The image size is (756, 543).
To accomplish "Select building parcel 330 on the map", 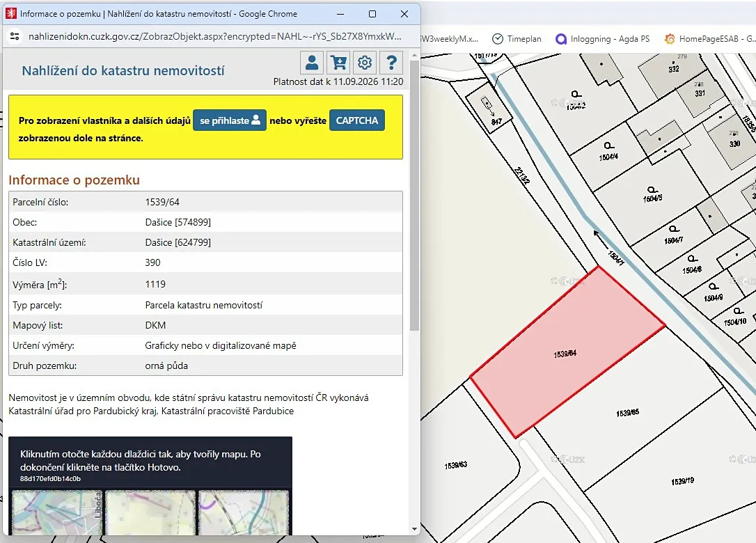I will click(734, 143).
